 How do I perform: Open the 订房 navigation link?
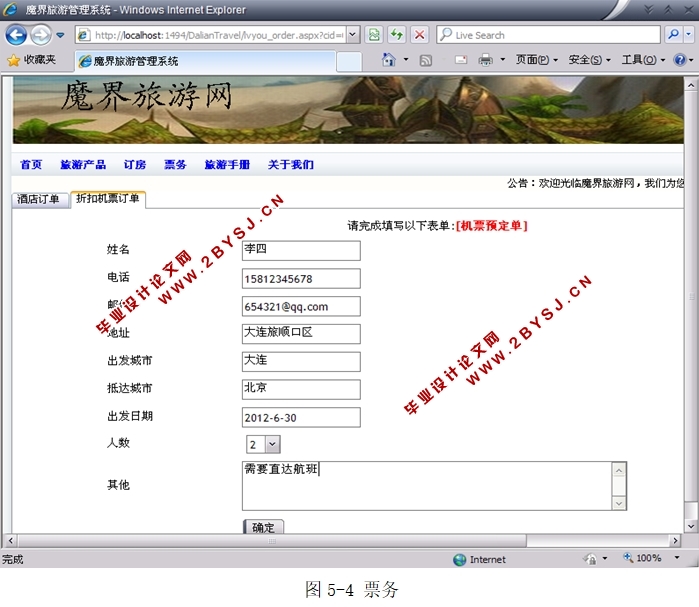click(x=135, y=165)
